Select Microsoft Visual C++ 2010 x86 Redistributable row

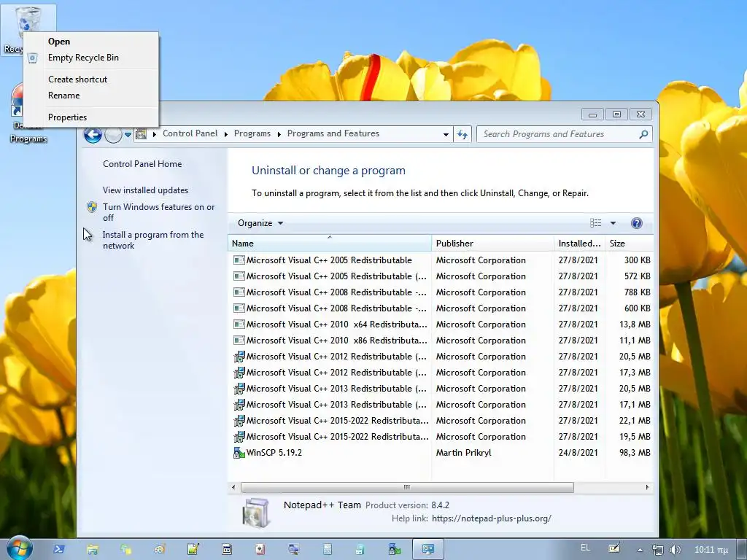[441, 341]
